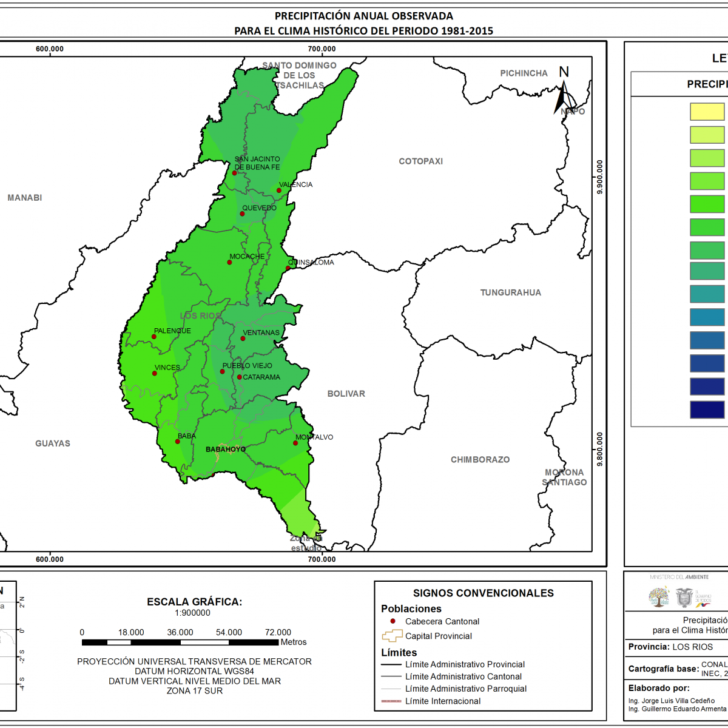728x728 pixels.
Task: Click the north arrow compass symbol
Action: [564, 91]
